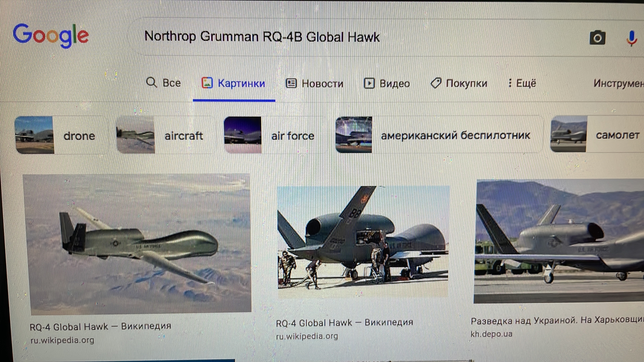Image resolution: width=644 pixels, height=362 pixels.
Task: Switch to the Новости tab
Action: 314,84
